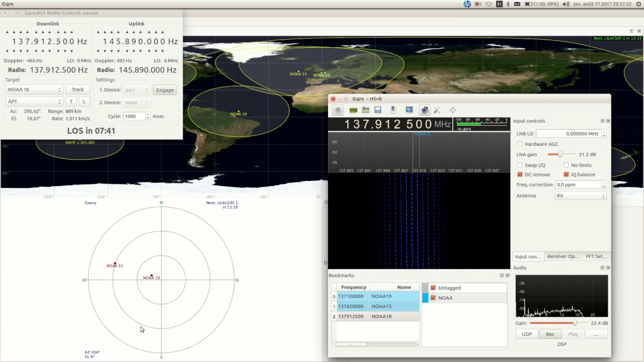
Task: Decrease last Downlink frequency digit with down arrow
Action: (x=71, y=51)
